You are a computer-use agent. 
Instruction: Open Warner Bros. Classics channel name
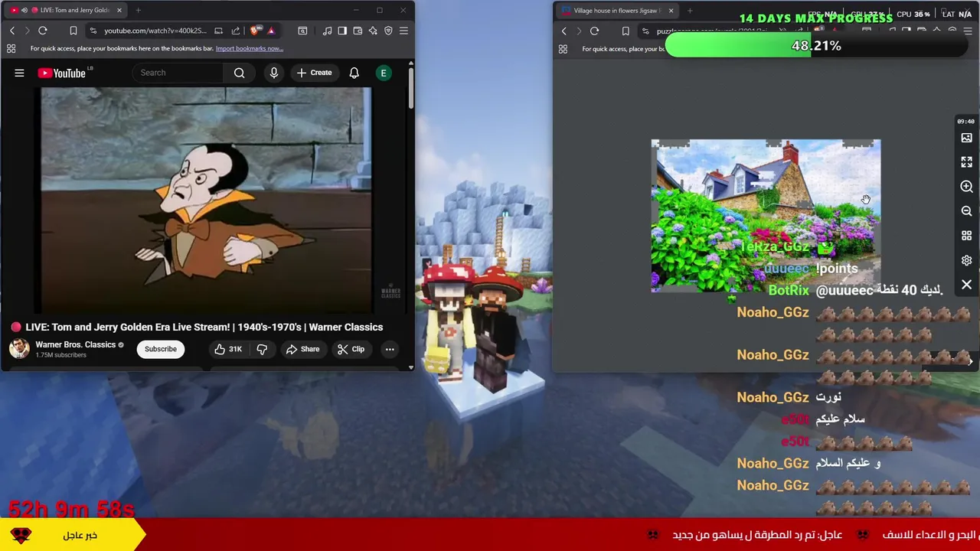tap(75, 344)
